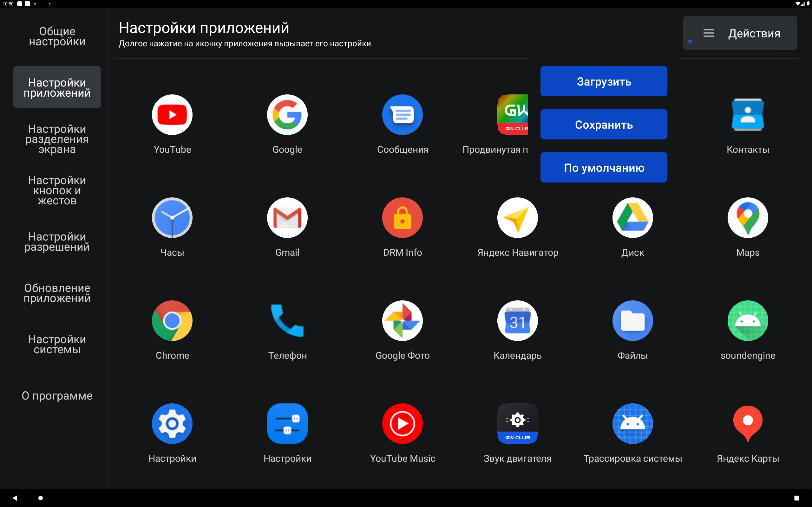The height and width of the screenshot is (507, 812).
Task: Select Google Фото
Action: tap(402, 321)
